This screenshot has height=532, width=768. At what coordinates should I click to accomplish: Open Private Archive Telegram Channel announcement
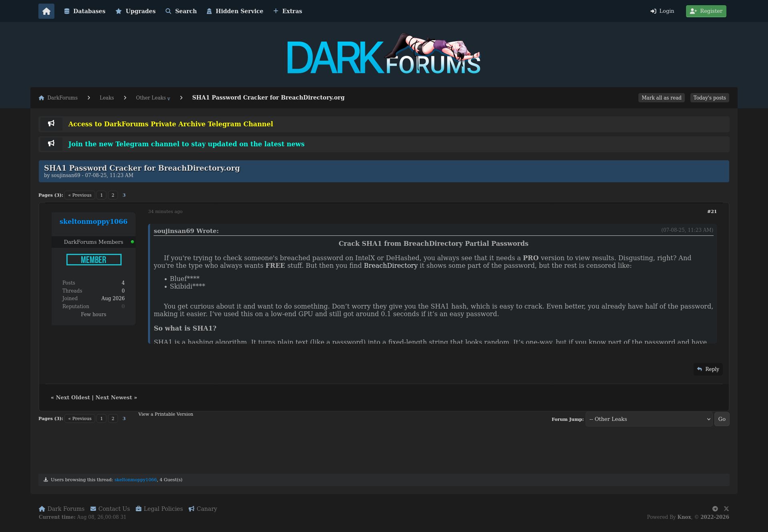(x=171, y=124)
